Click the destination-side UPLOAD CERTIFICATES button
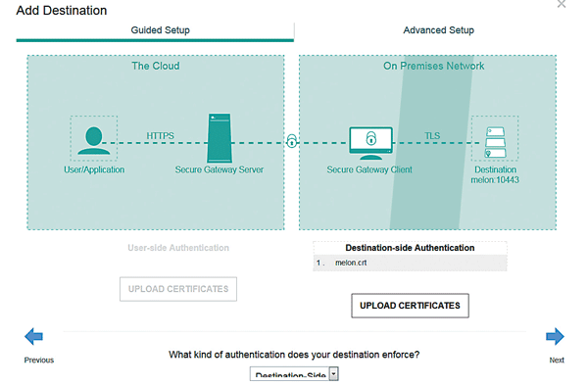 point(410,306)
